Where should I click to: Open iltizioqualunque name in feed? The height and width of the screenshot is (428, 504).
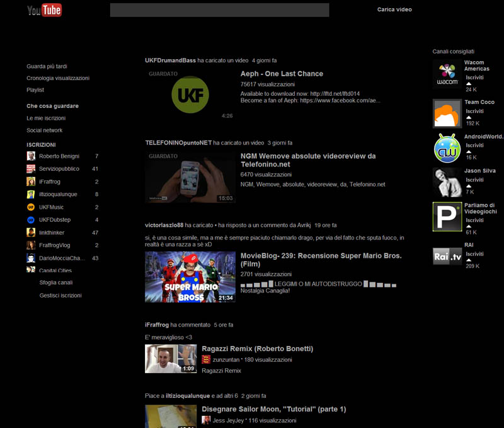coord(188,396)
